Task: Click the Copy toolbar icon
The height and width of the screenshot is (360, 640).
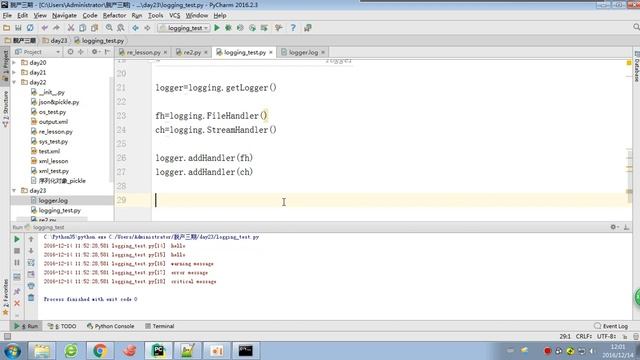Action: point(82,28)
